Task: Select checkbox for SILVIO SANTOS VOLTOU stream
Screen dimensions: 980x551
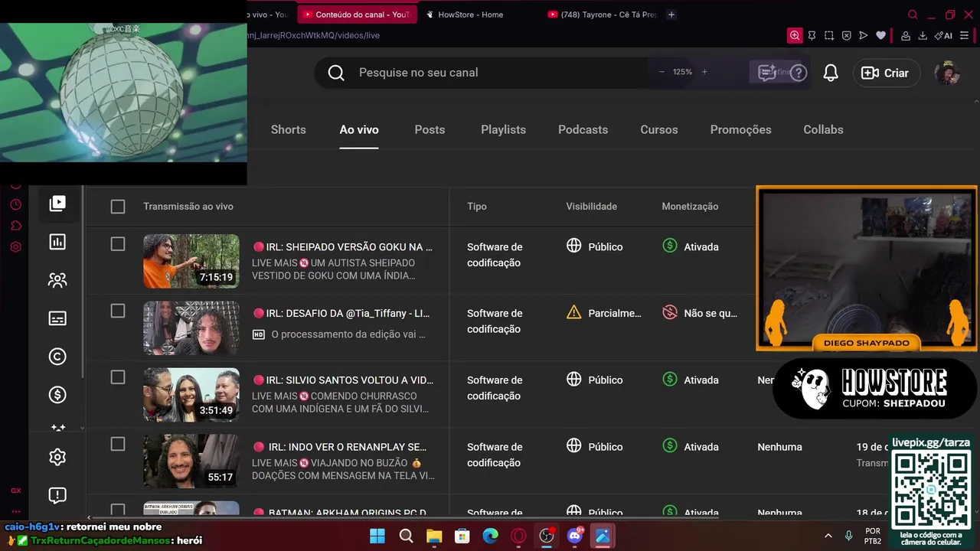Action: click(117, 377)
